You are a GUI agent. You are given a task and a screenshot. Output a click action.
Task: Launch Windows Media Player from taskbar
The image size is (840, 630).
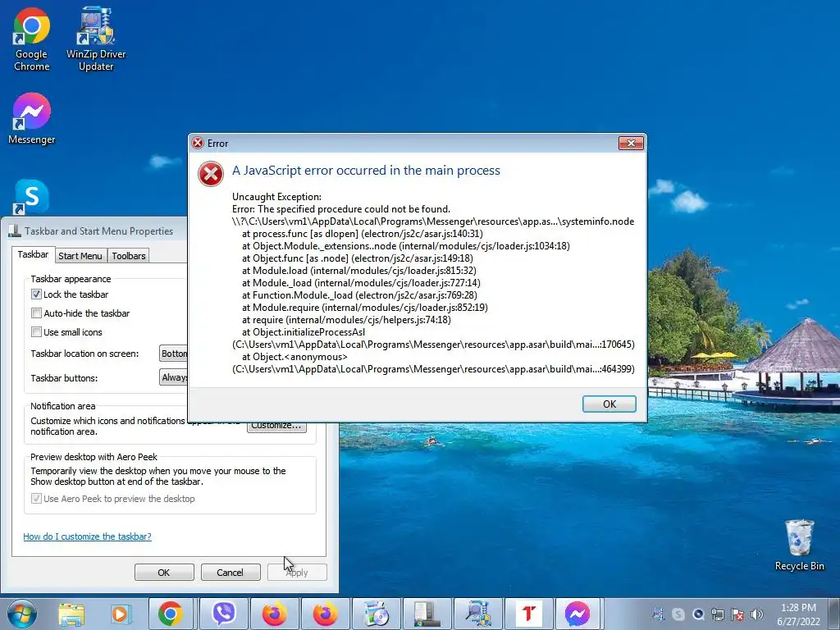[121, 614]
